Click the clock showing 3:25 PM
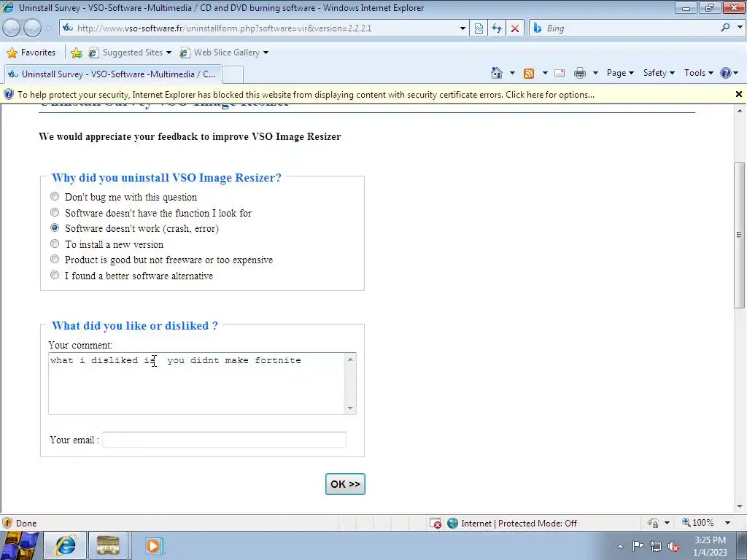Screen dimensions: 747x560 click(710, 540)
